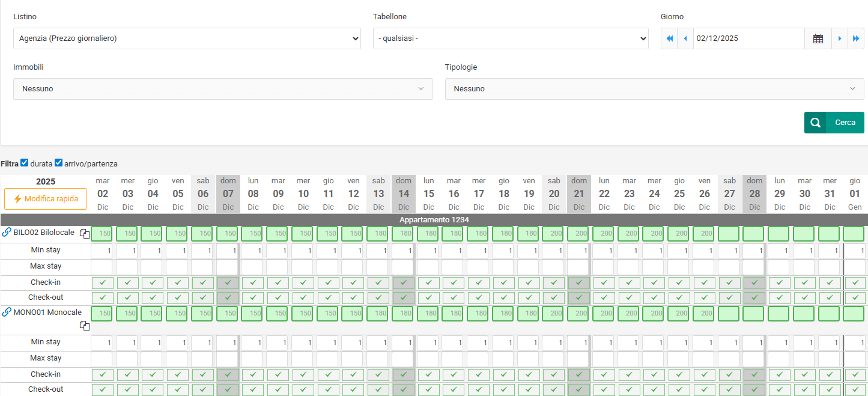Click link icon beside MONO01 Monocale
Screen dimensions: 868x396
7,312
